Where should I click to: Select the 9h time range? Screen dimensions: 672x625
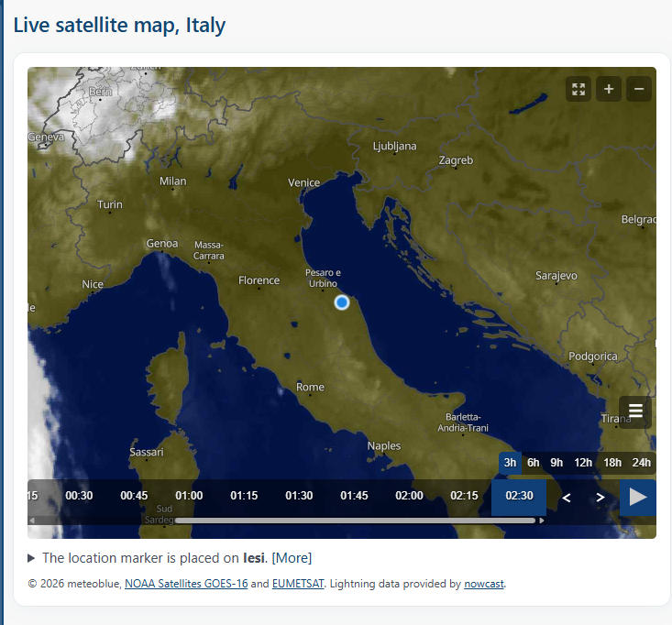point(556,463)
